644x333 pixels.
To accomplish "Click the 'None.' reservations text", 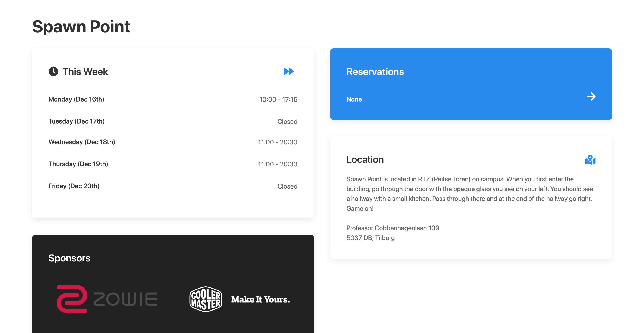I will click(x=355, y=99).
